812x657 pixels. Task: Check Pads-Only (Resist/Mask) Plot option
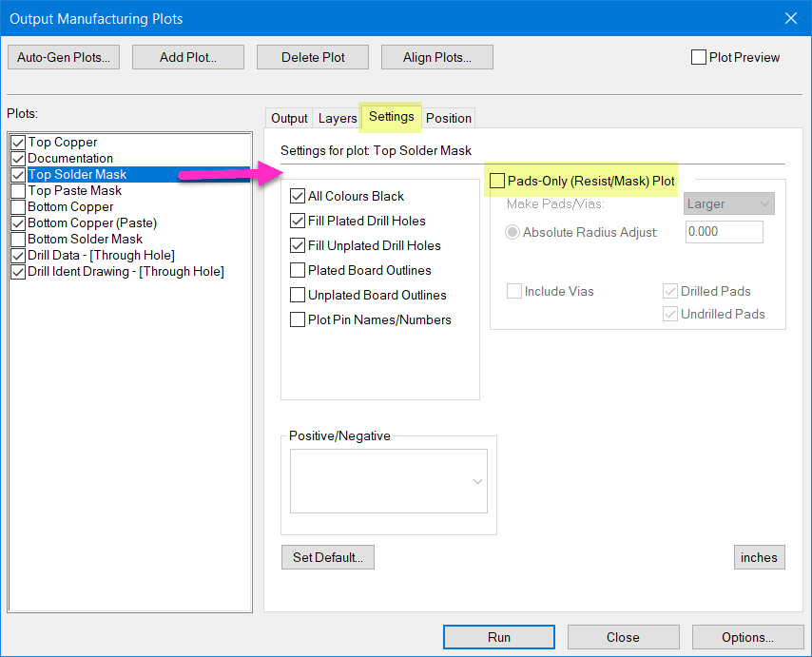click(497, 181)
